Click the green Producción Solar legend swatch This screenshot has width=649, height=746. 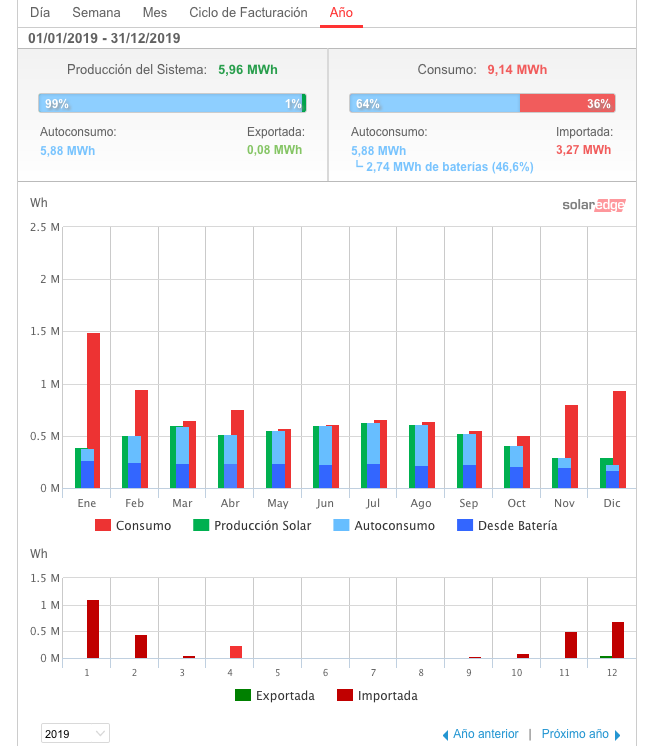(201, 525)
